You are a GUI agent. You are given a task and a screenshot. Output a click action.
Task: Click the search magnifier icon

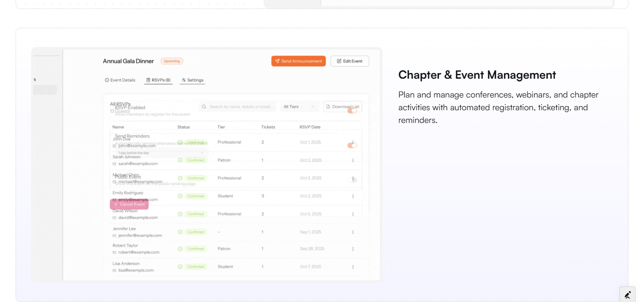tap(204, 106)
